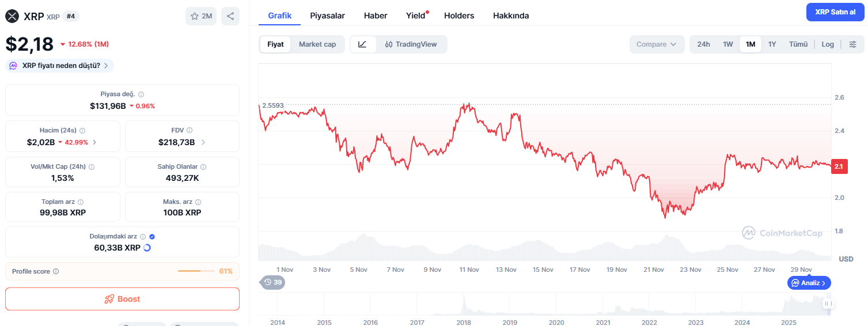Set chart range to 1W
The height and width of the screenshot is (326, 868).
[728, 44]
